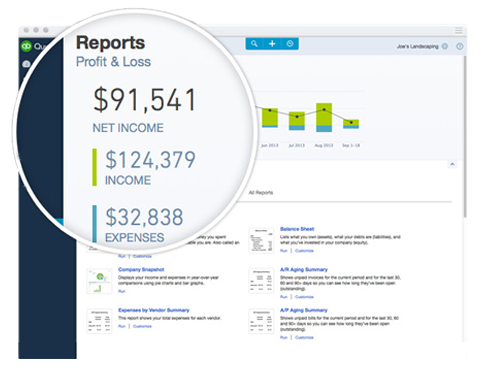Click Run under Expenses by Vendor Summary
This screenshot has width=482, height=369.
click(122, 326)
